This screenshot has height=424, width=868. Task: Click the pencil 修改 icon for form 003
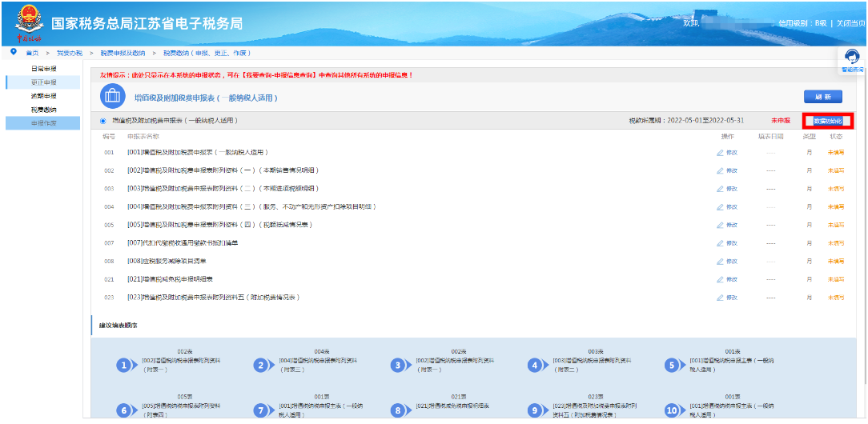tap(721, 189)
